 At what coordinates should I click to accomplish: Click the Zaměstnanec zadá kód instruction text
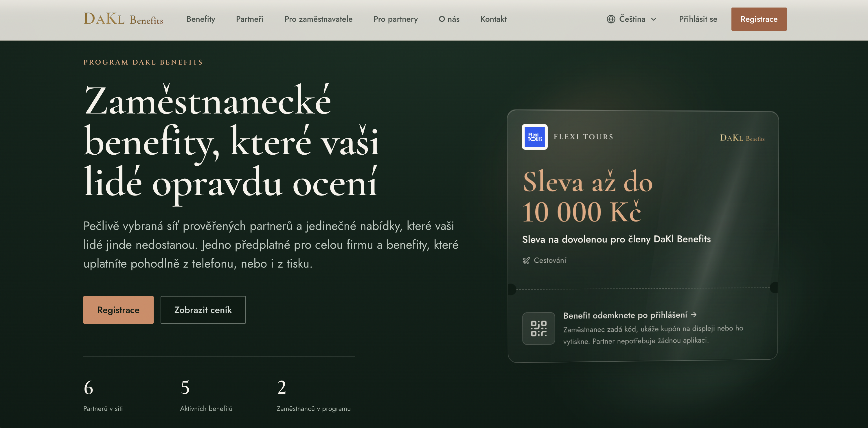tap(653, 334)
